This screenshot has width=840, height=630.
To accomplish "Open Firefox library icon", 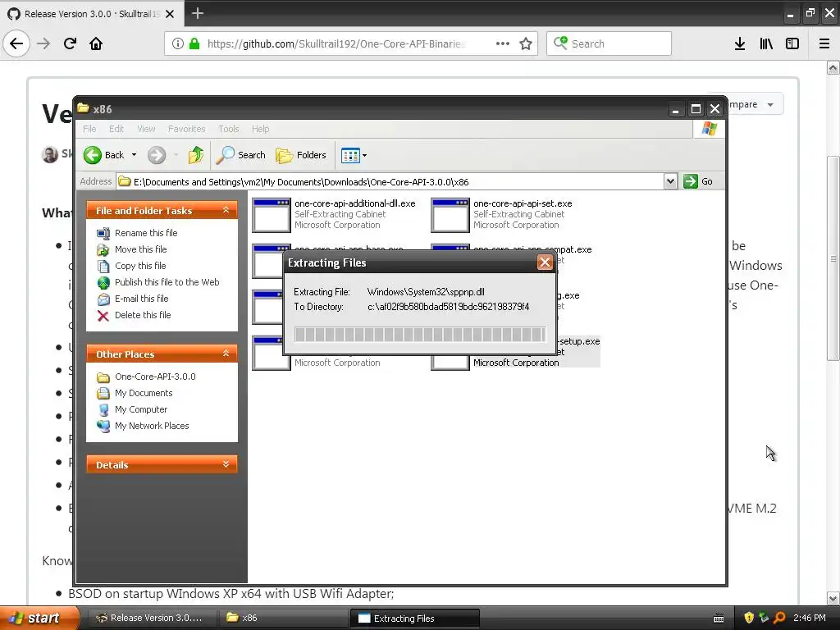I will coord(766,43).
